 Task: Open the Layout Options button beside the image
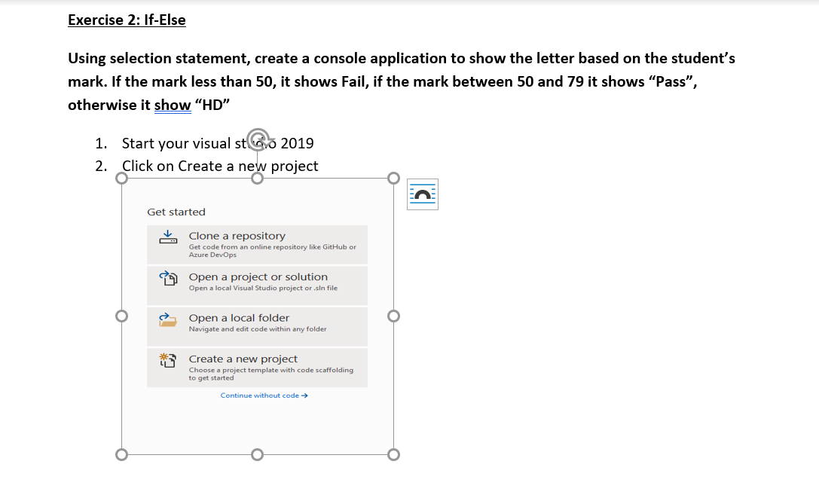pyautogui.click(x=422, y=194)
